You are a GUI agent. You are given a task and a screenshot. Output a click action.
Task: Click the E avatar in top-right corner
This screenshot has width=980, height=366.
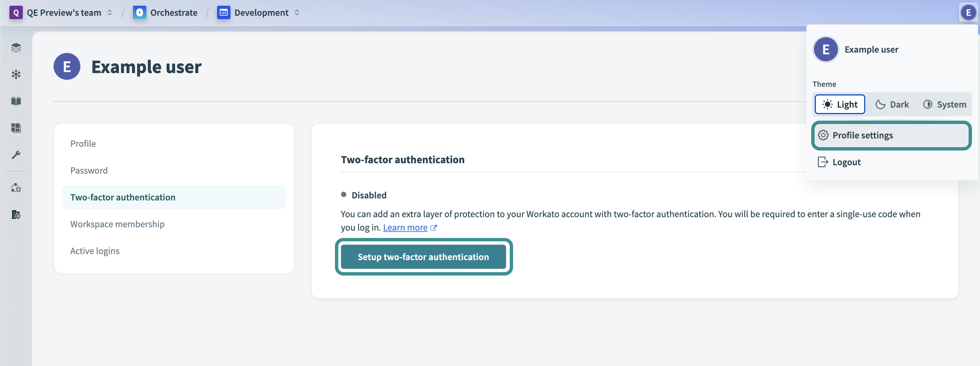(x=968, y=12)
